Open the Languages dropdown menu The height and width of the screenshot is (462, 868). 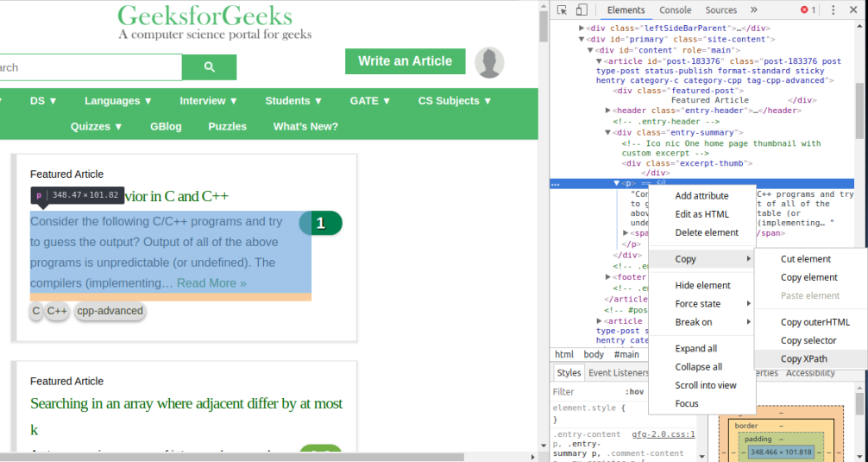[x=118, y=101]
